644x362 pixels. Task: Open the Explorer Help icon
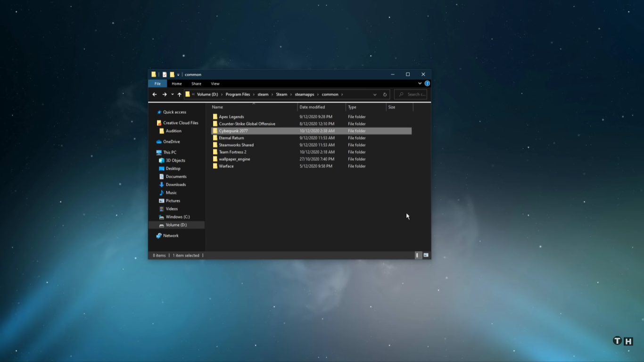[x=427, y=83]
